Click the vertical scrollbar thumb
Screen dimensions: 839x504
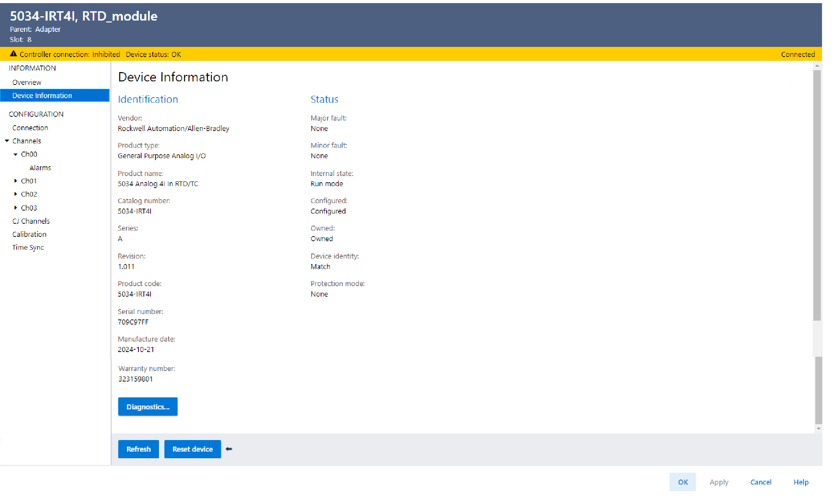point(817,195)
